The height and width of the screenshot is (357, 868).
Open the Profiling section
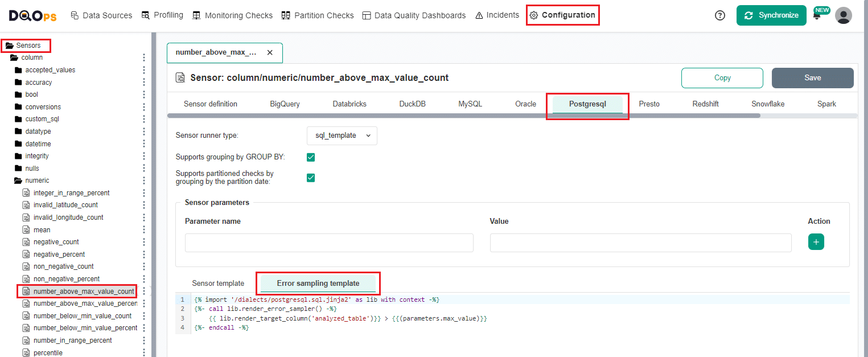(162, 15)
